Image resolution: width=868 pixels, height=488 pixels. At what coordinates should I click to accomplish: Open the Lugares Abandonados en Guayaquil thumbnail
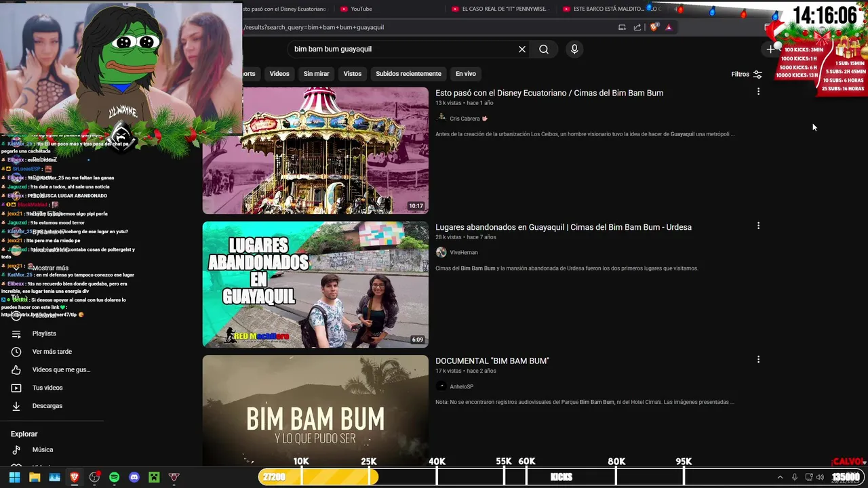(x=315, y=285)
